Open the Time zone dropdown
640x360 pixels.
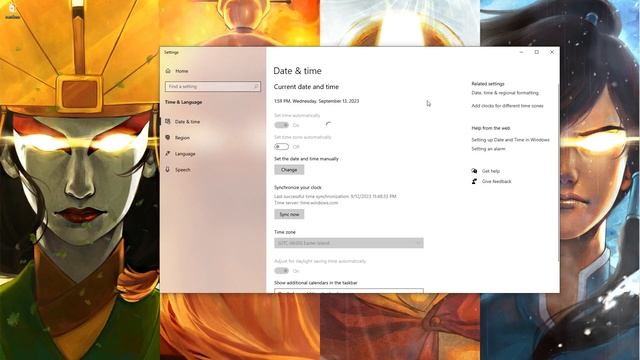click(x=349, y=243)
